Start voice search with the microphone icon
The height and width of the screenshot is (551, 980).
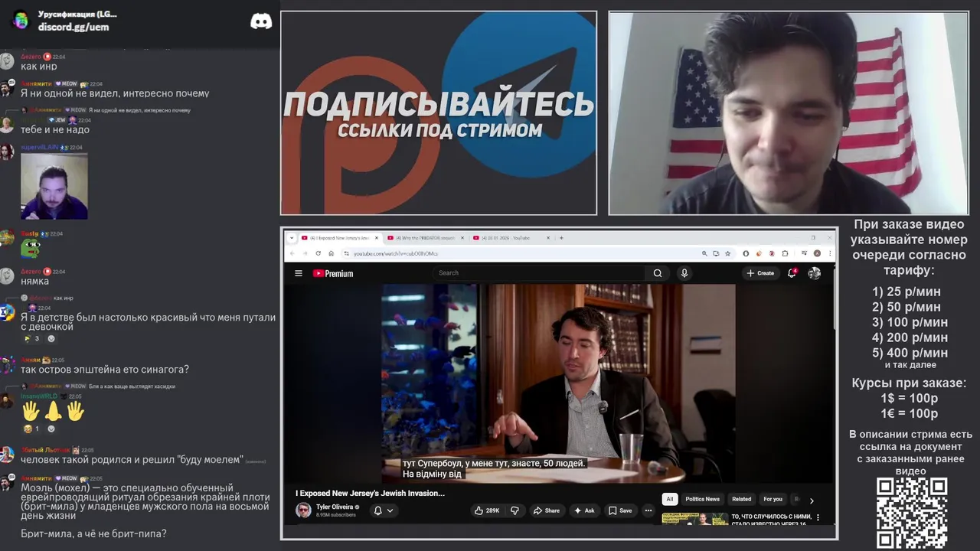pos(684,273)
